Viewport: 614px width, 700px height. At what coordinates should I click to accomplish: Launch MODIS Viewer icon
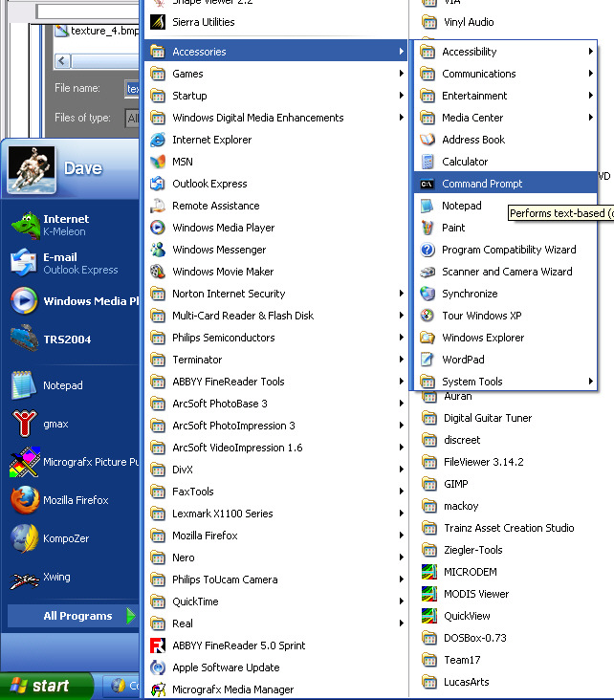(x=429, y=594)
